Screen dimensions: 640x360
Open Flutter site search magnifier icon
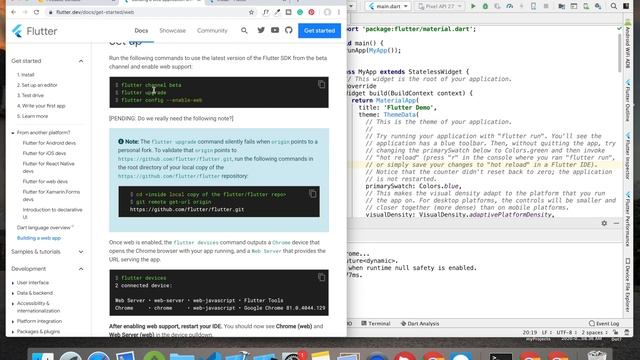[244, 30]
